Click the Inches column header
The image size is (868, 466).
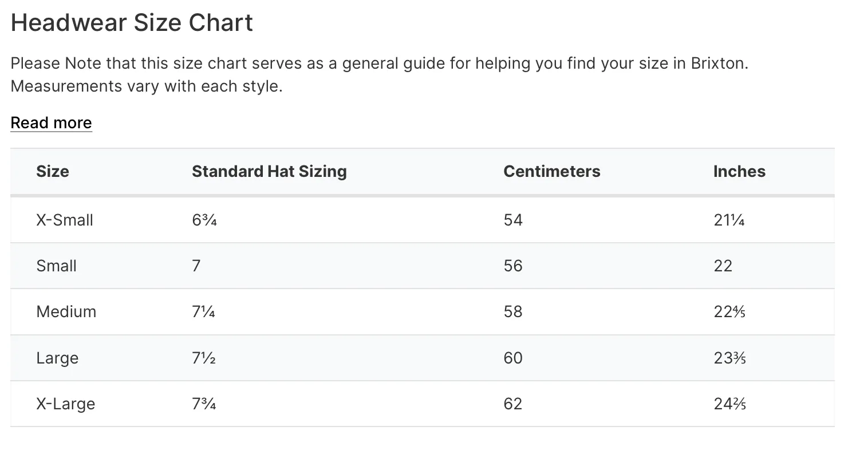(x=739, y=171)
